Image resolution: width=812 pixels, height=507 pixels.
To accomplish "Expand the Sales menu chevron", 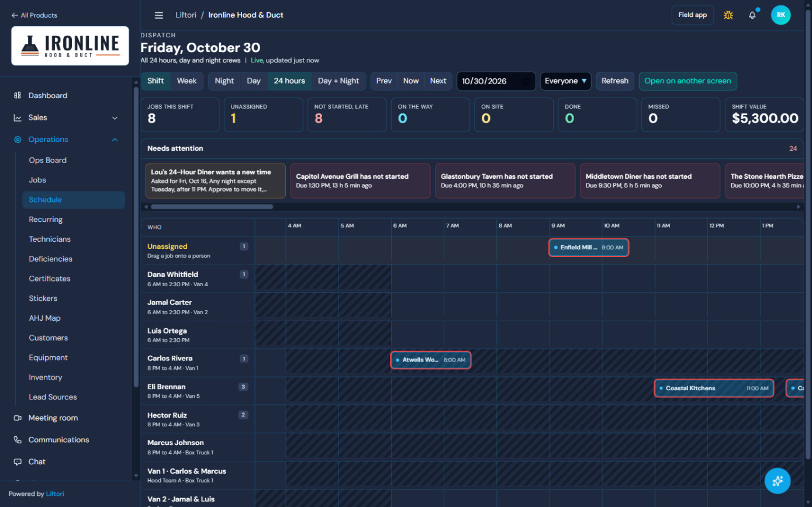I will [x=115, y=118].
